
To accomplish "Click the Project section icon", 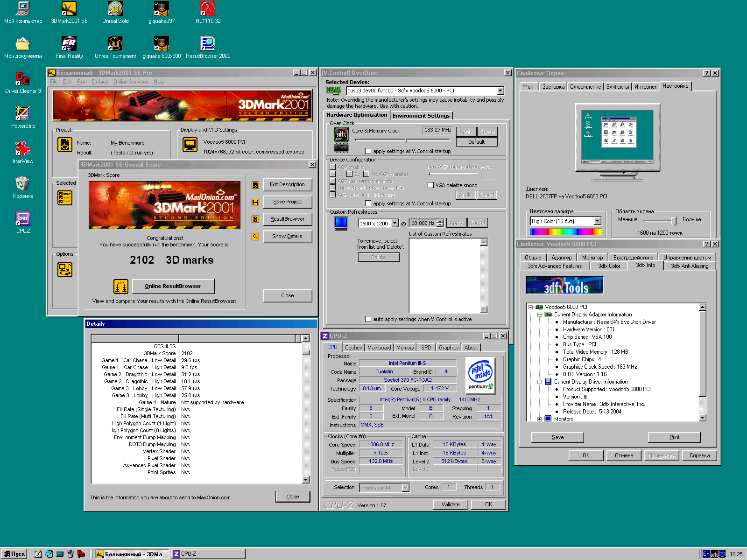I will point(65,145).
